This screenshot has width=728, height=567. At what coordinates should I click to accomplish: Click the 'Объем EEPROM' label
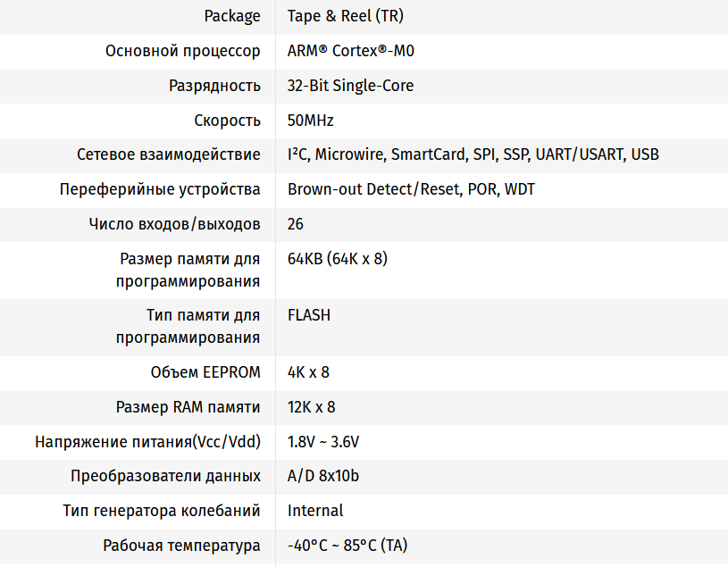pos(205,372)
